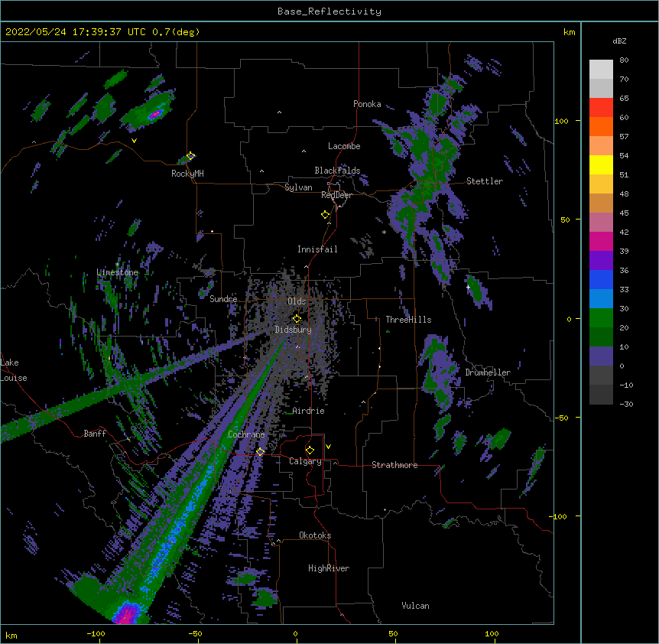Click the Calgary city label
Viewport: 659px width, 644px height.
(x=305, y=461)
